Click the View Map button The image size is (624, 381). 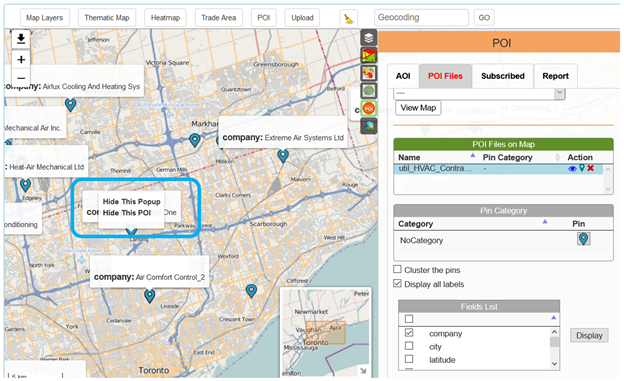[x=418, y=108]
